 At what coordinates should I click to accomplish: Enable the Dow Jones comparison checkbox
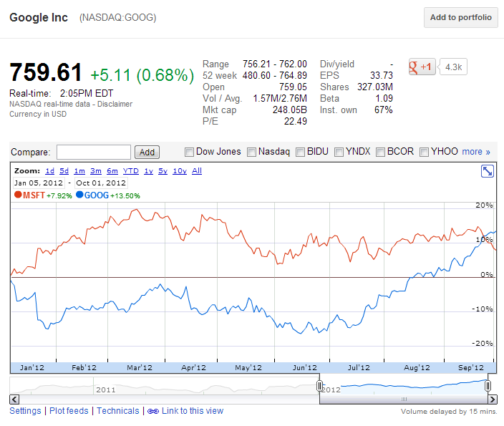190,152
